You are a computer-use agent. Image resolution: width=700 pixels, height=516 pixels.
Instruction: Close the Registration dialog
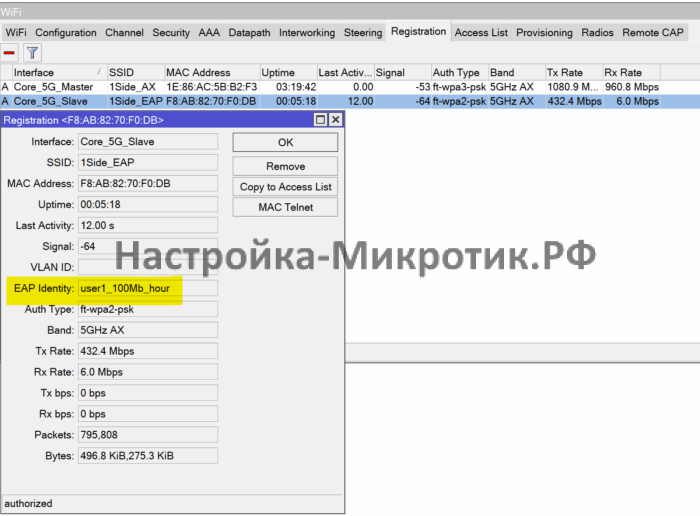click(x=335, y=120)
